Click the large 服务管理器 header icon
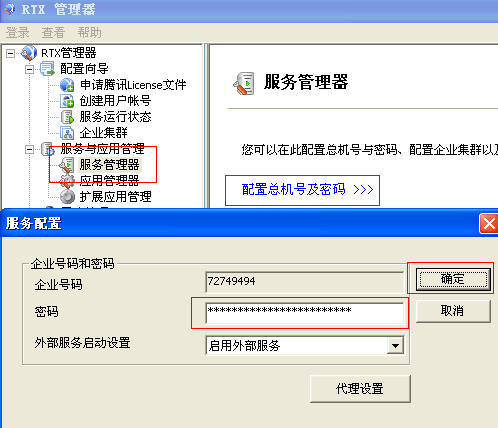The height and width of the screenshot is (428, 498). [x=244, y=83]
